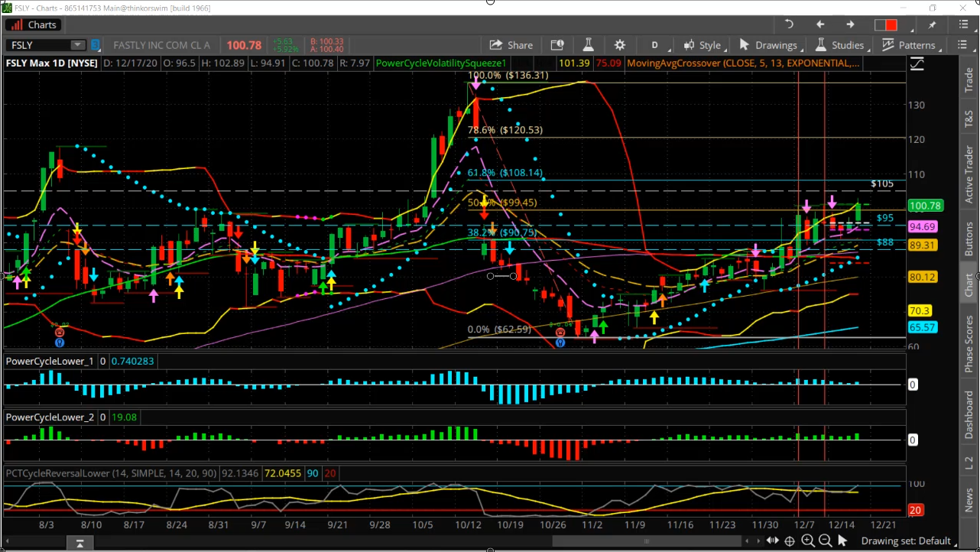Click the 61.8% ($108.14) Fibonacci label
980x552 pixels.
(505, 174)
